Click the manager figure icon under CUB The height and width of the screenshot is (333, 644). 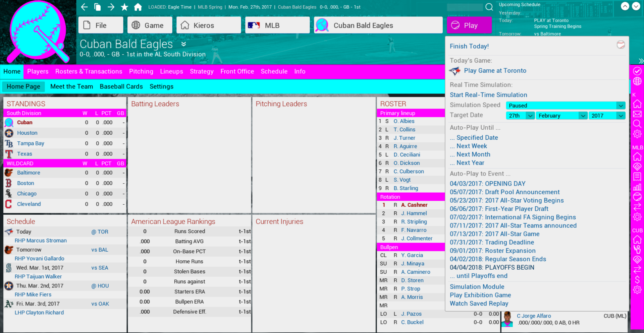[x=637, y=250]
